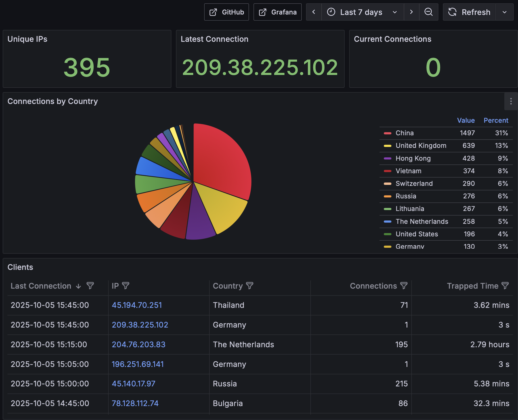Open Connections by Country panel menu
The image size is (518, 420).
pos(511,101)
